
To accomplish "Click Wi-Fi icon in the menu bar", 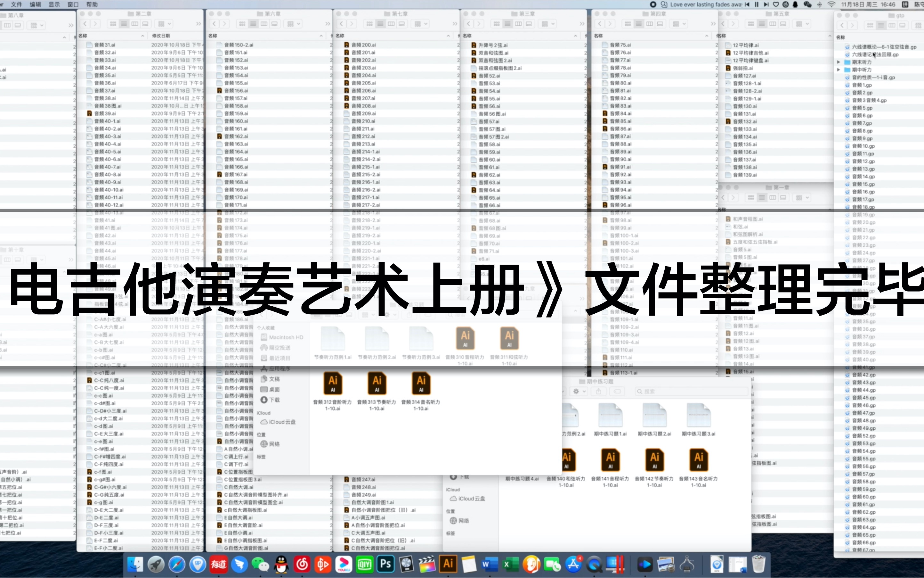I will [831, 4].
